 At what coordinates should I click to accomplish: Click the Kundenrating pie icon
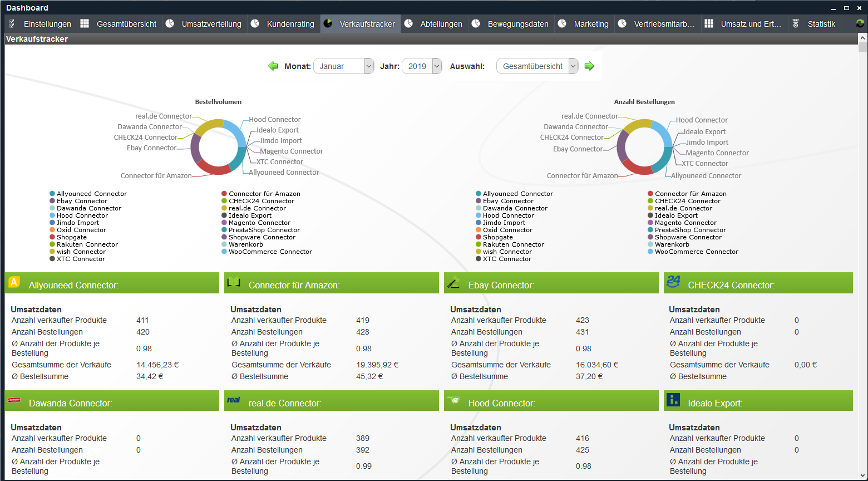(255, 23)
